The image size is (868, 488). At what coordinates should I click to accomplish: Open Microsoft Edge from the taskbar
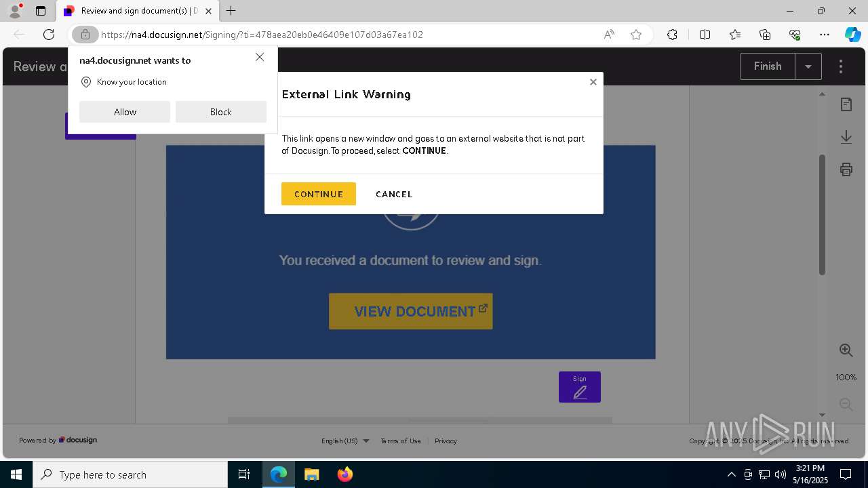pos(279,474)
